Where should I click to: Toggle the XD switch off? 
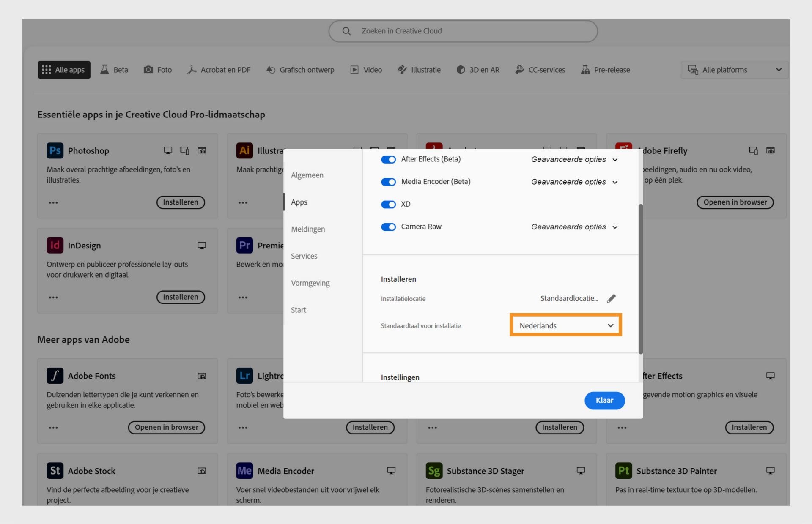[388, 205]
